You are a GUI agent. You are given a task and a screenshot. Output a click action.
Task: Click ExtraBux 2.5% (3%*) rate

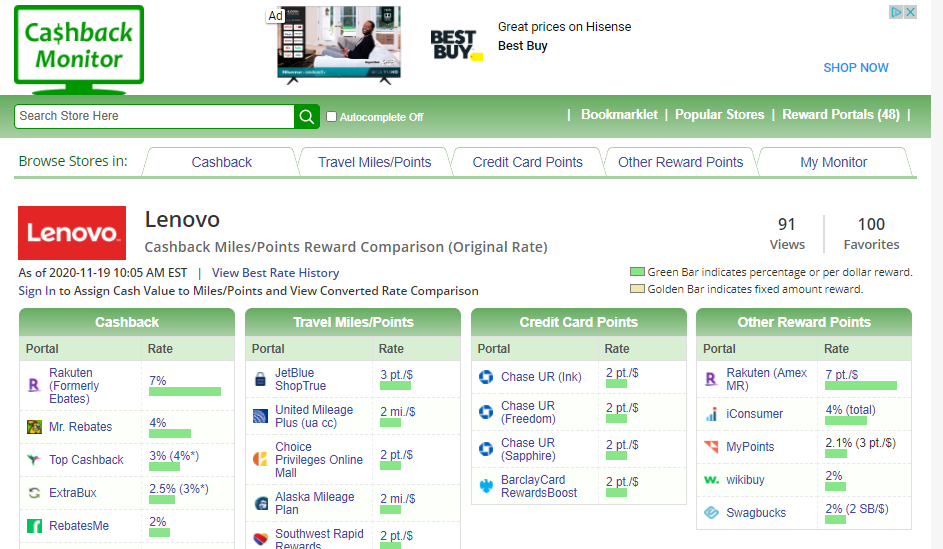179,489
